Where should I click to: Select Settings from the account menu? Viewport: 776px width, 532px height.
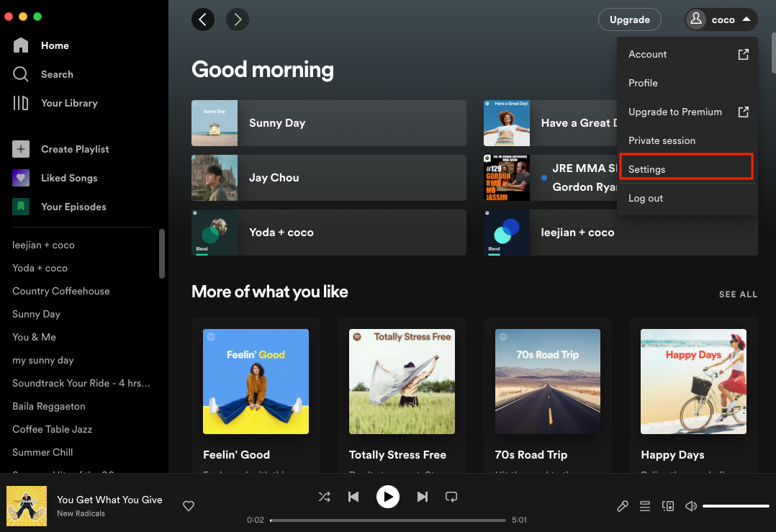(646, 169)
